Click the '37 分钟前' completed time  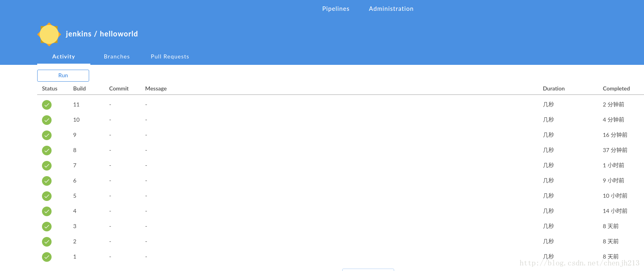pyautogui.click(x=615, y=150)
